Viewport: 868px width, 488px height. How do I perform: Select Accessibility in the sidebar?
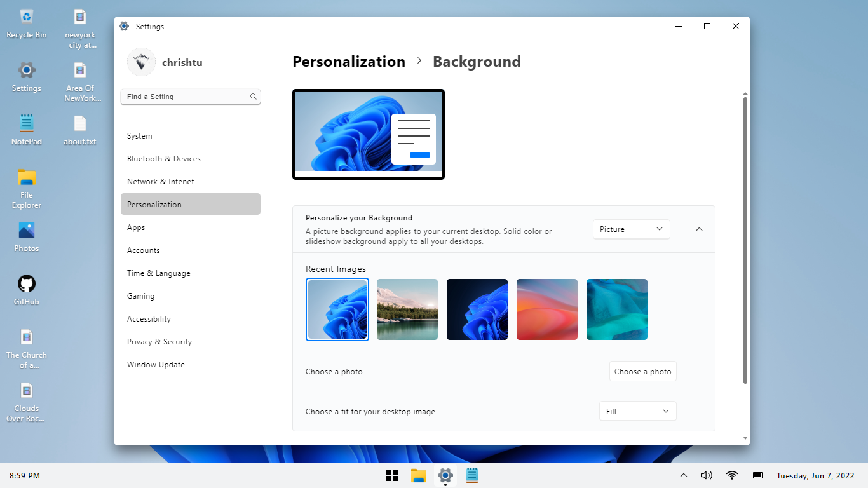149,319
